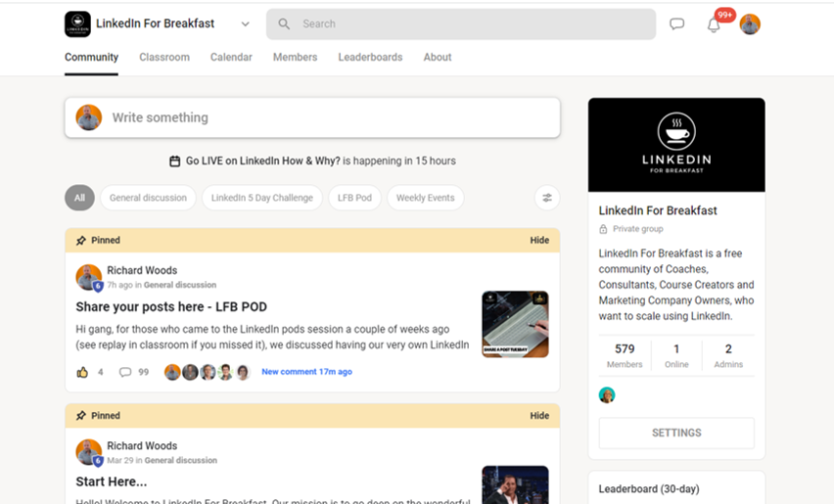
Task: Open the Start Here post thumbnail
Action: point(515,484)
